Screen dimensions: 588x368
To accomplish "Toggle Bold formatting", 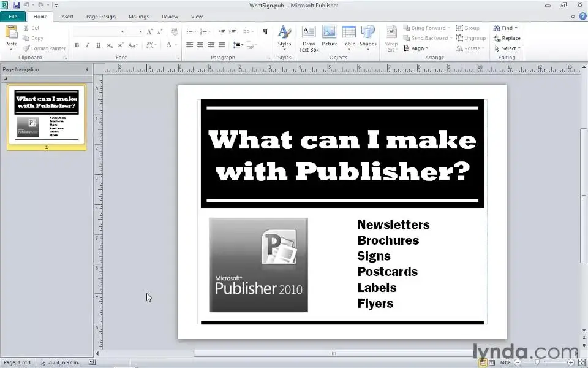I will click(77, 45).
